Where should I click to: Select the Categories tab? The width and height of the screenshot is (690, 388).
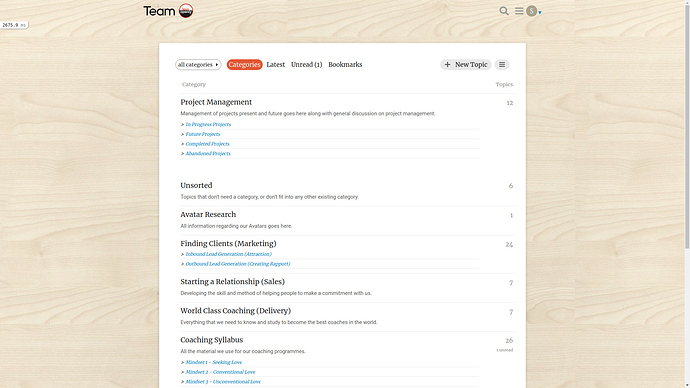coord(244,65)
